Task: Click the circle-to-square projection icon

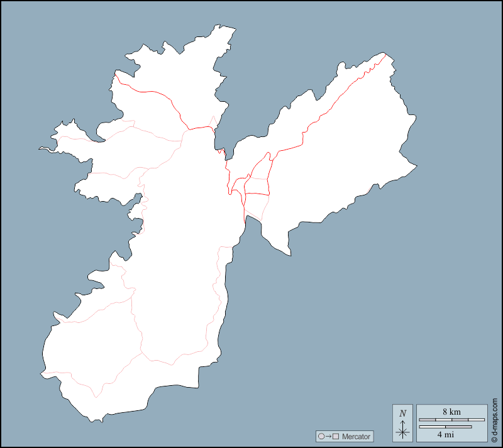Action: 328,437
